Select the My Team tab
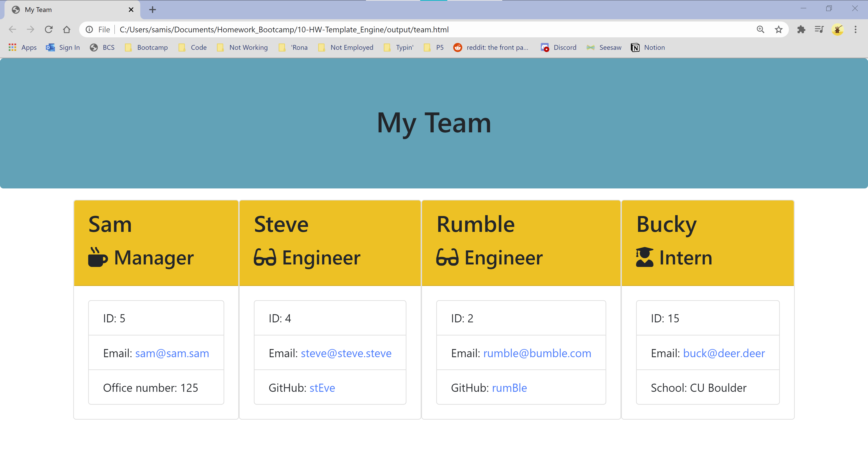The image size is (868, 466). point(67,10)
